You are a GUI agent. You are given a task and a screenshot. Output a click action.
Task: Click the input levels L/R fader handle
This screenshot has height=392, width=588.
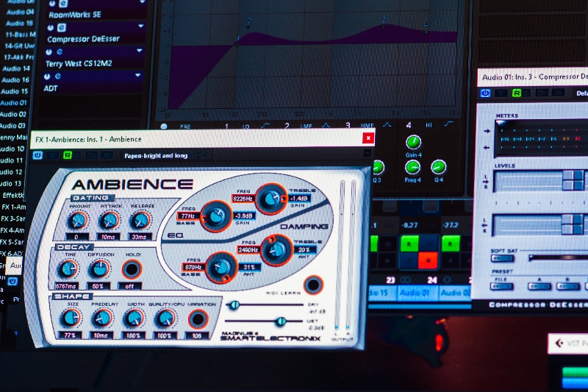click(573, 180)
